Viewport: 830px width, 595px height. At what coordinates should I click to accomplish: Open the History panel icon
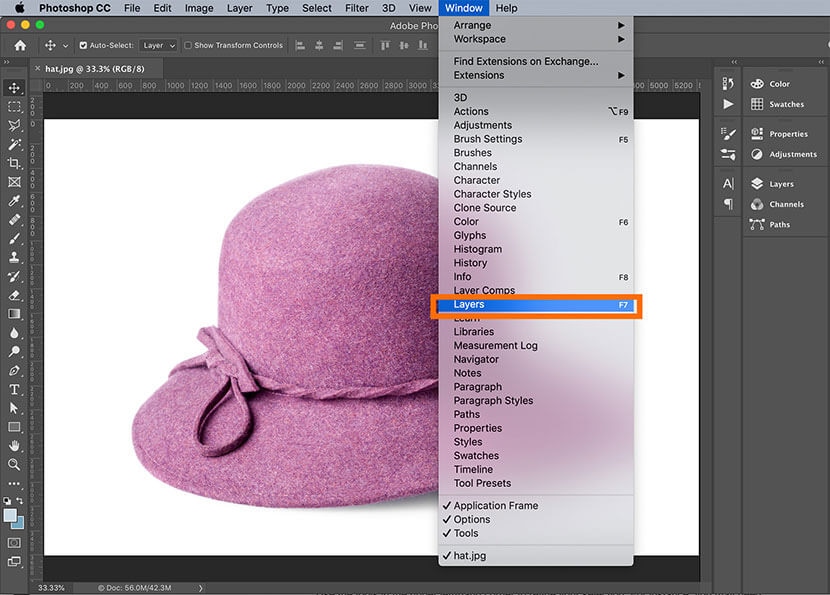pyautogui.click(x=728, y=84)
